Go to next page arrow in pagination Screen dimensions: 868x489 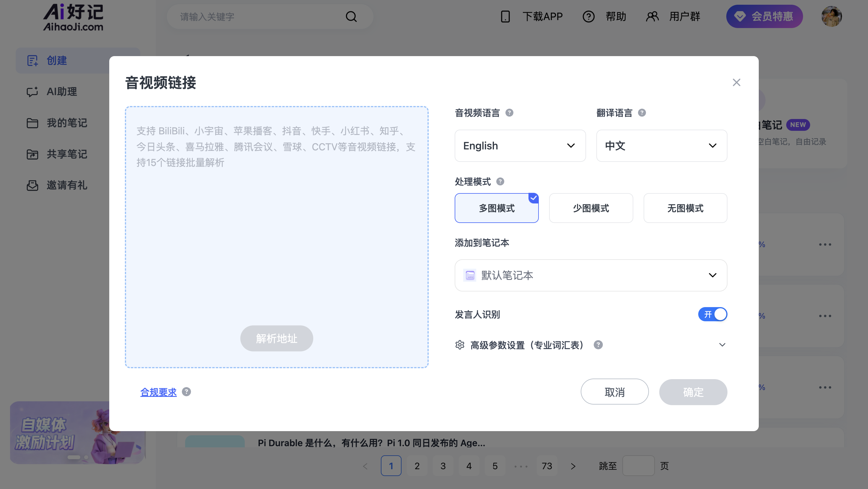[x=573, y=466]
